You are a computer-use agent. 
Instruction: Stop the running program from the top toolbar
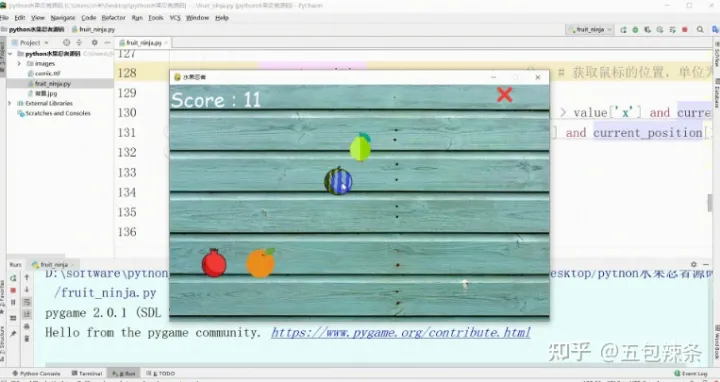(x=685, y=29)
